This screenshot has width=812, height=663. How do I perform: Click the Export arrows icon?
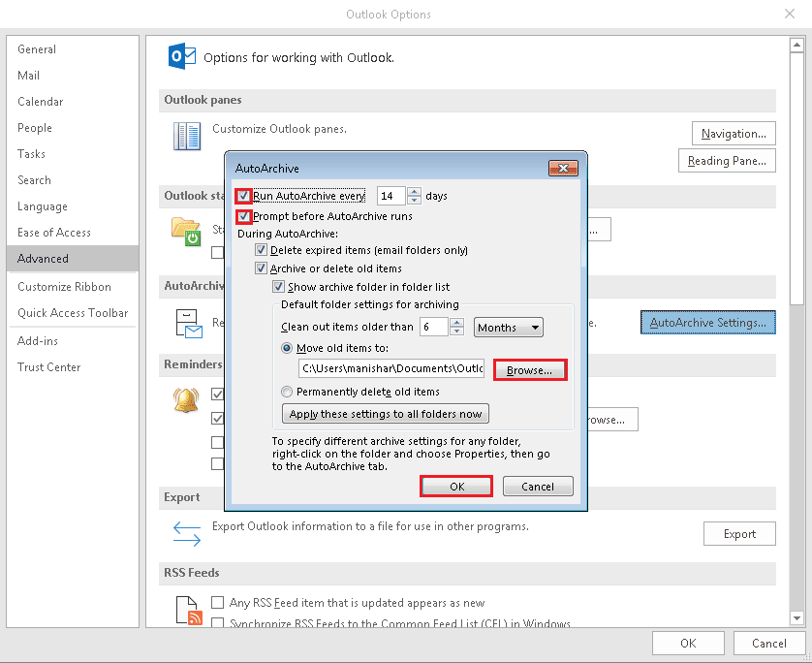187,534
